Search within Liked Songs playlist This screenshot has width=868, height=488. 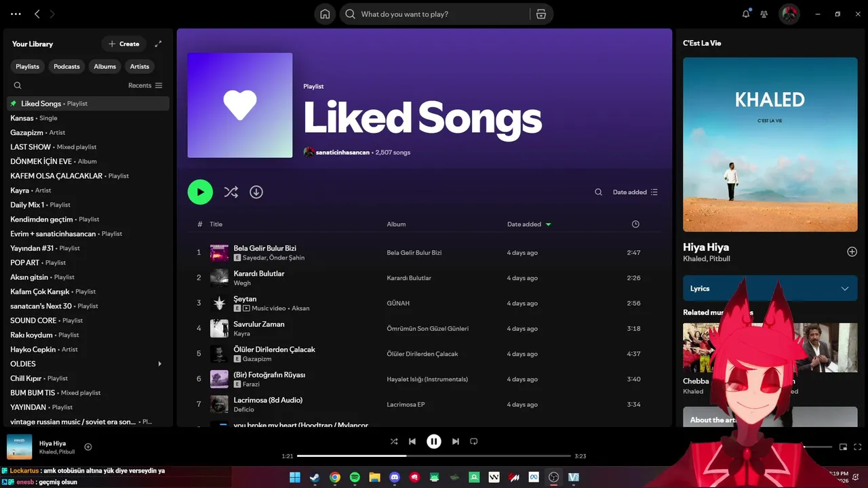pos(598,192)
